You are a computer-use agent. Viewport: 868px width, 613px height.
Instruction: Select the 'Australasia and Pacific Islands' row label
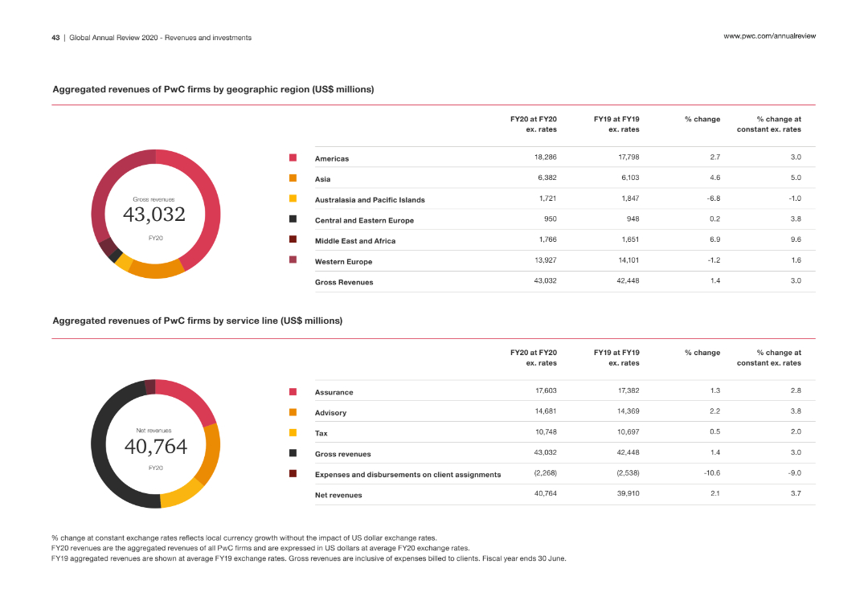(x=370, y=200)
